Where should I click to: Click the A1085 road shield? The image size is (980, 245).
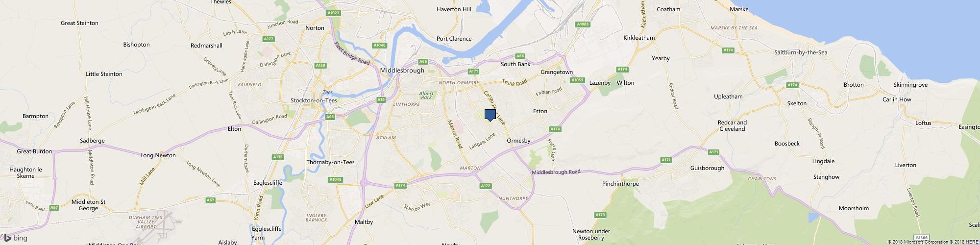pos(582,24)
